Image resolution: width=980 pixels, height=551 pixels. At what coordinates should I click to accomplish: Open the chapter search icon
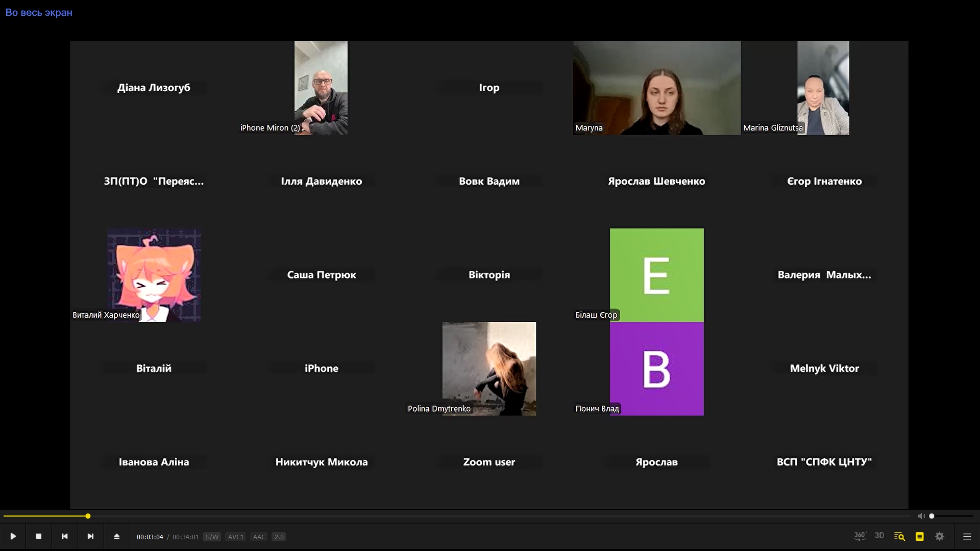pos(899,537)
